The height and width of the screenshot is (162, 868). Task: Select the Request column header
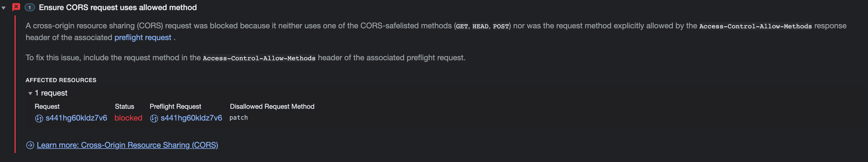click(47, 106)
